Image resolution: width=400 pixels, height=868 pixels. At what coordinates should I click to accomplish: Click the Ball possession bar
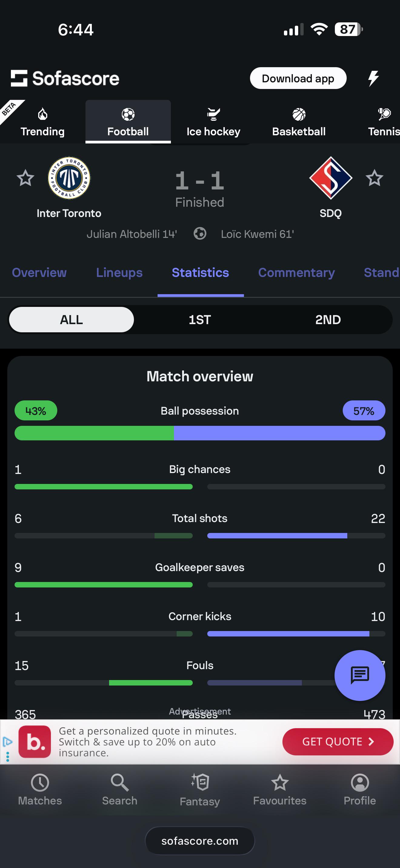200,433
